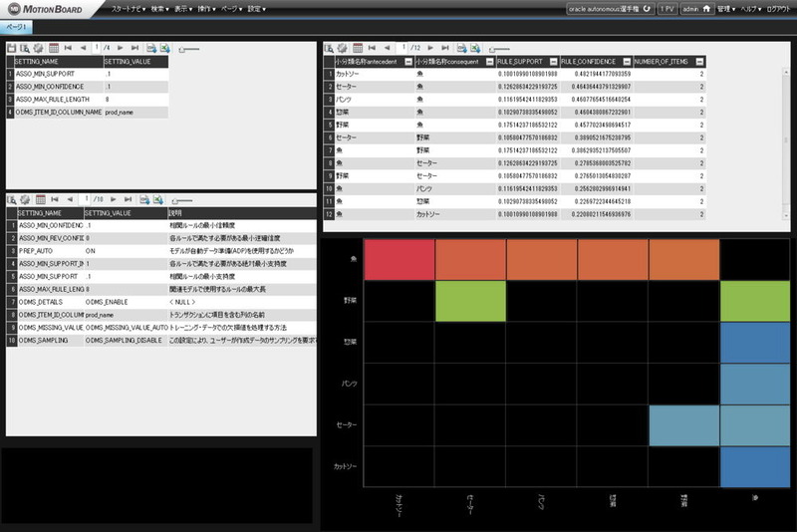Open search in the top-left settings table toolbar

coord(24,48)
